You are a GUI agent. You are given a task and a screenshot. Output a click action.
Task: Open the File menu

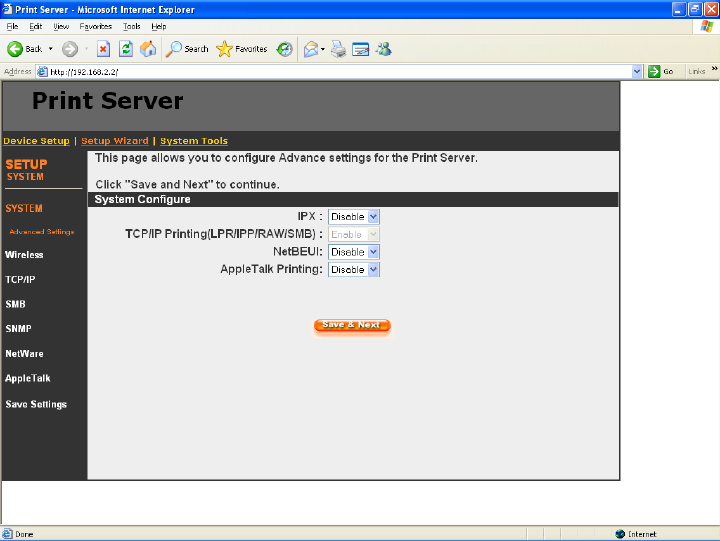(12, 26)
